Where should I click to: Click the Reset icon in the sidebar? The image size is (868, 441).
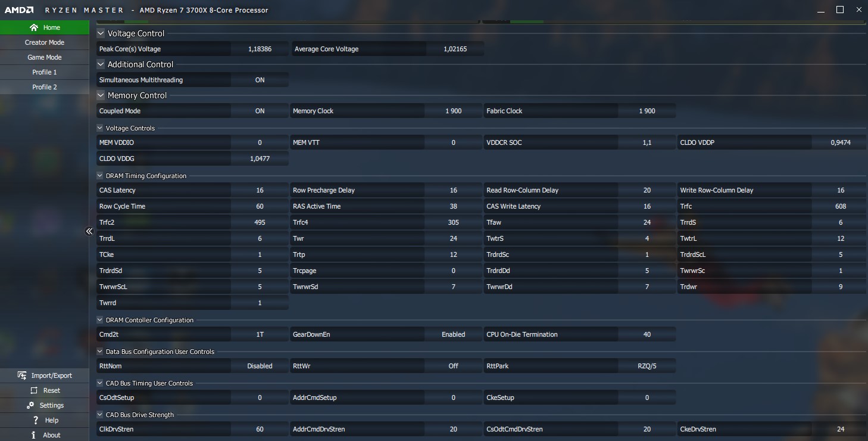click(x=33, y=390)
